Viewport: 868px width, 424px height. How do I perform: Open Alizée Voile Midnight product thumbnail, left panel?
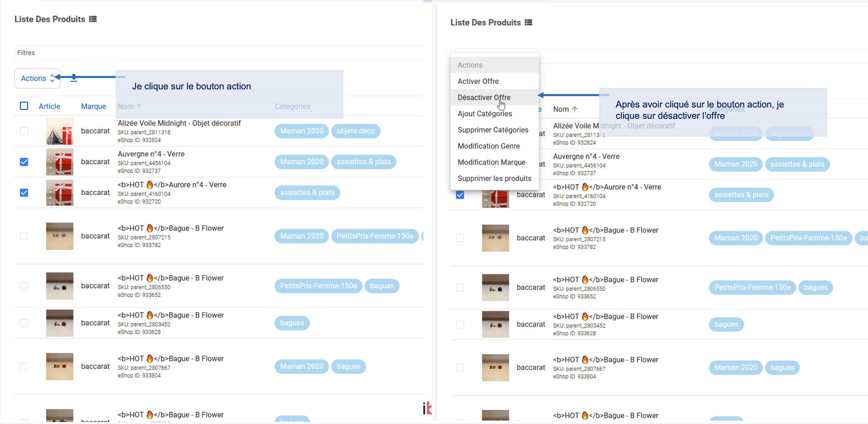(x=60, y=131)
